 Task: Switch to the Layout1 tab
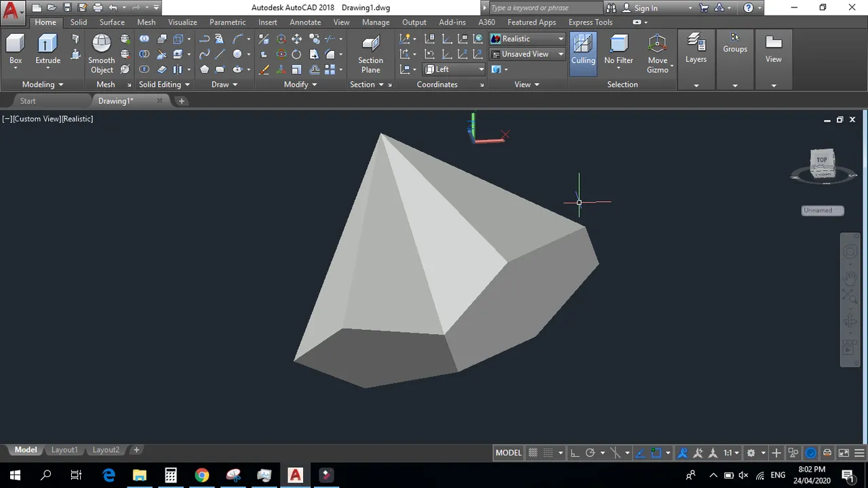64,450
